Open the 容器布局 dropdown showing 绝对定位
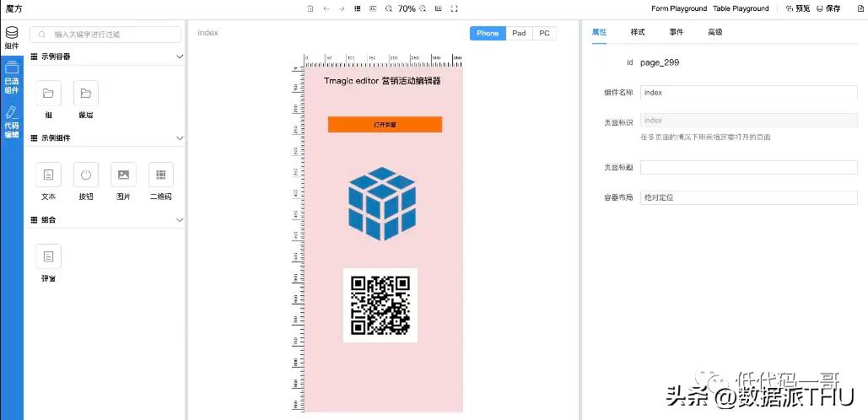868x420 pixels. pos(748,197)
